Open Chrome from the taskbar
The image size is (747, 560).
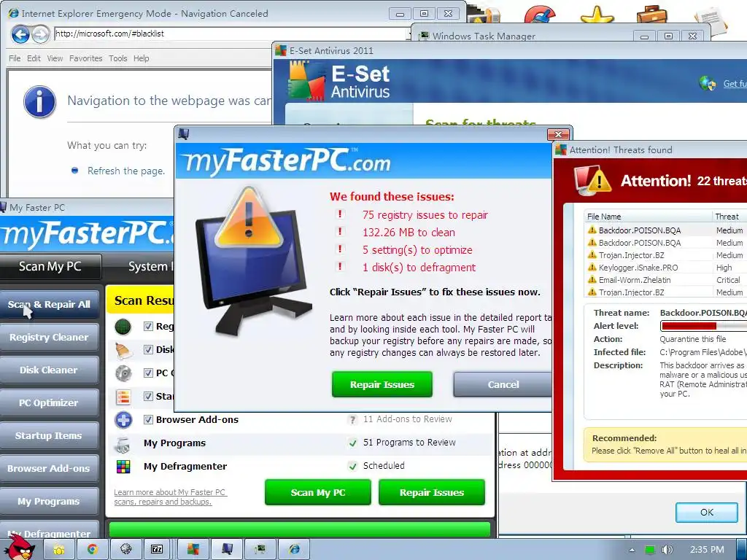(93, 549)
